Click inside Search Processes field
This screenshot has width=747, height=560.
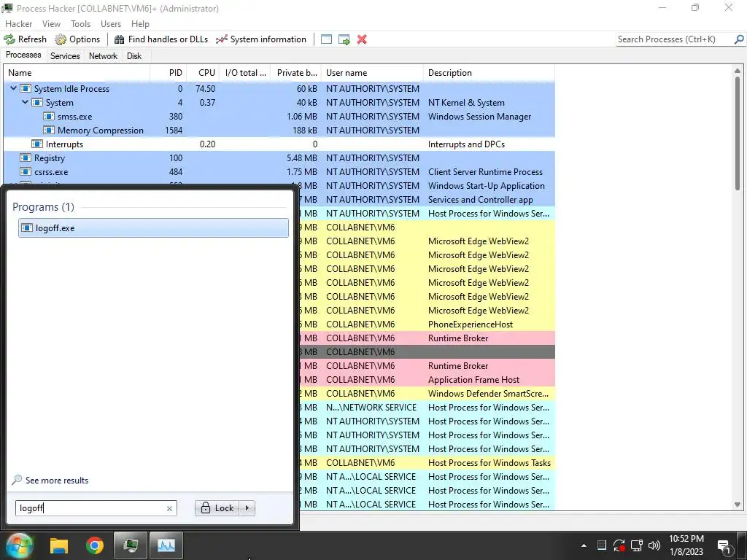(x=674, y=39)
